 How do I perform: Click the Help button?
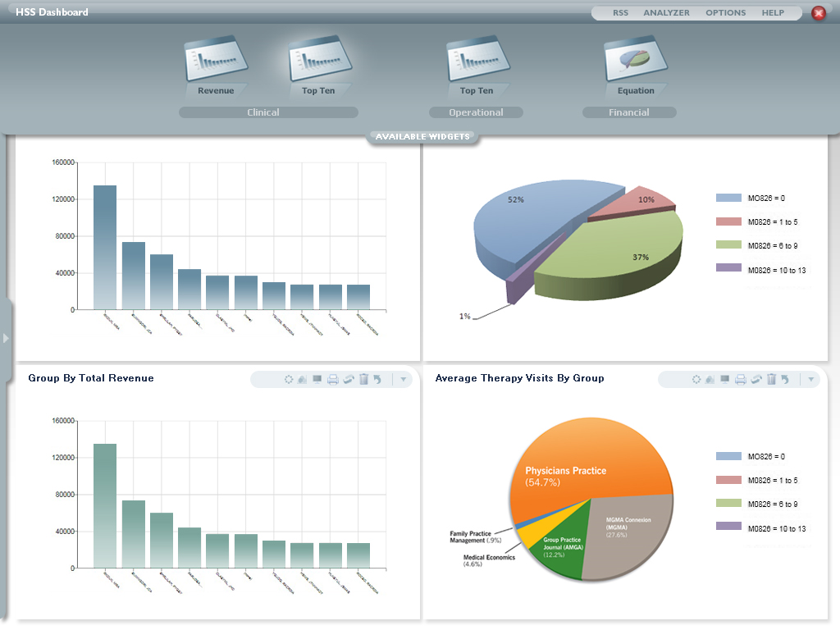point(773,13)
